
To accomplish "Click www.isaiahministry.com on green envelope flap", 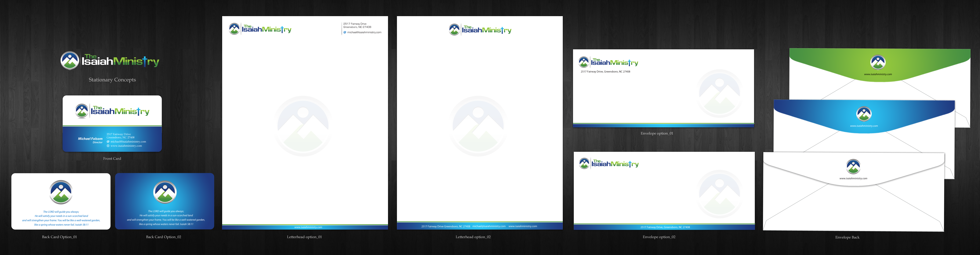I will point(878,74).
